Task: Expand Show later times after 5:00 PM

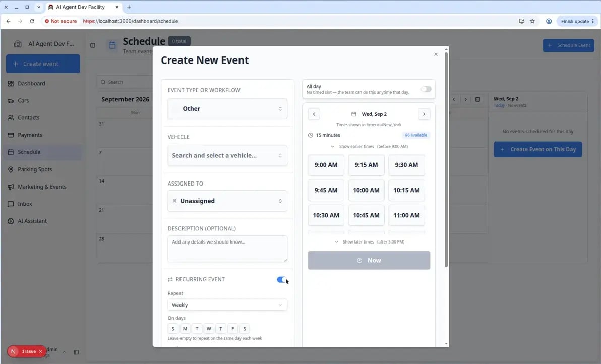Action: tap(369, 242)
